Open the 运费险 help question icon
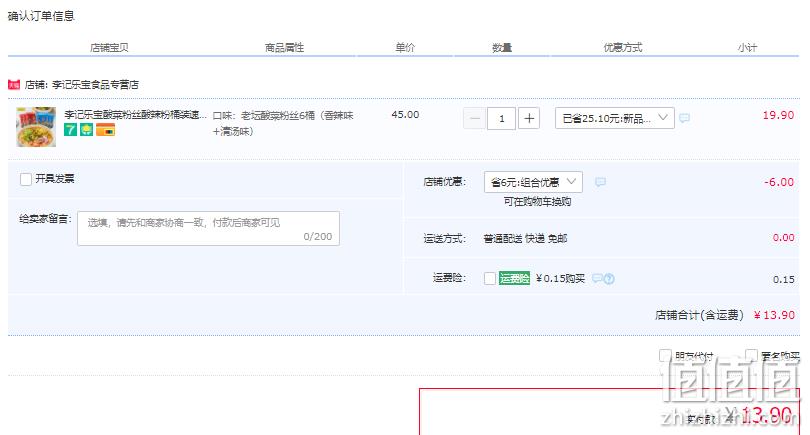The height and width of the screenshot is (435, 810). pyautogui.click(x=610, y=279)
